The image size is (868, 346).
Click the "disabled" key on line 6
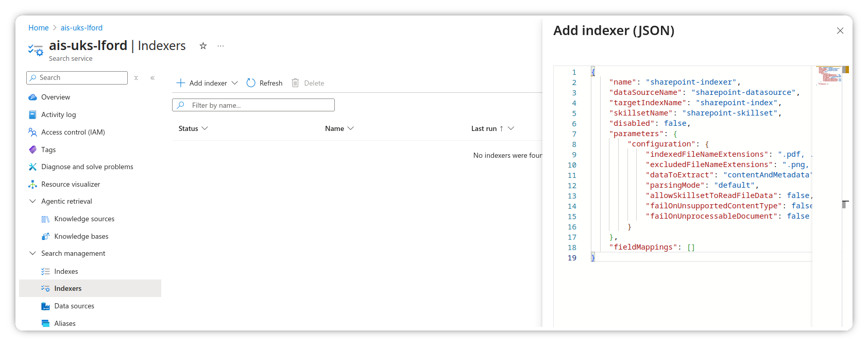coord(632,123)
